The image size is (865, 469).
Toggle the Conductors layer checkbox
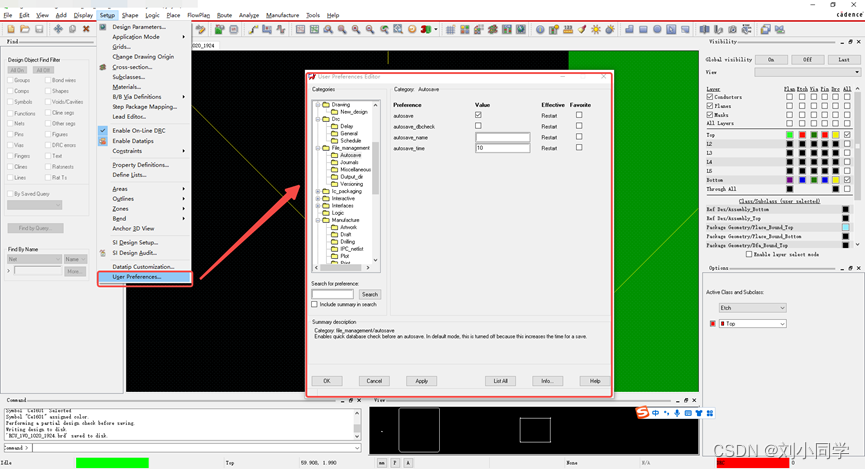(710, 97)
